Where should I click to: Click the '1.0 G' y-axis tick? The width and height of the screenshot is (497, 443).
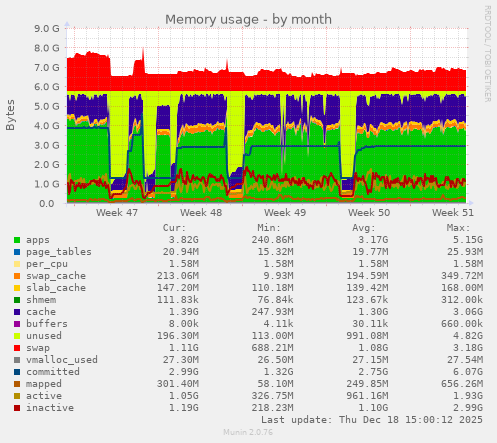click(47, 184)
